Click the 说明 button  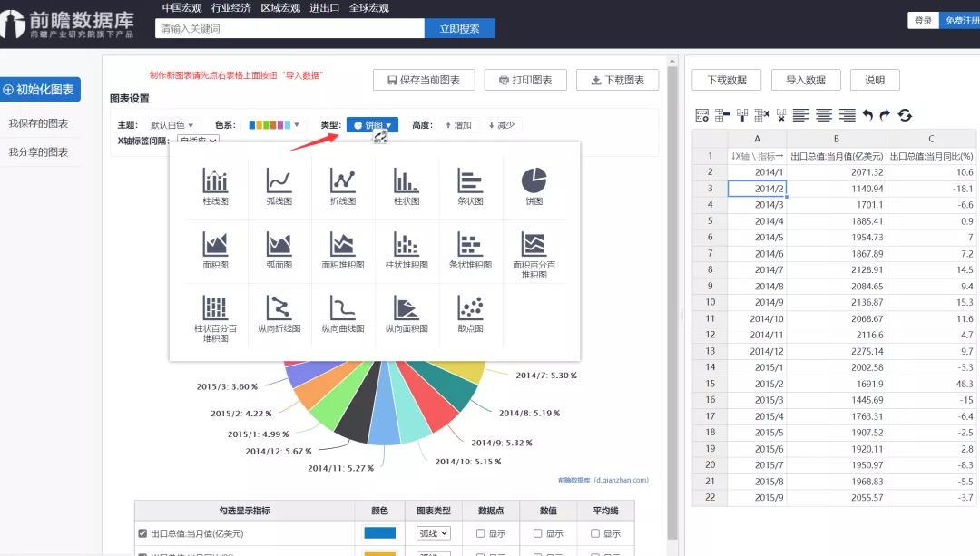[875, 80]
